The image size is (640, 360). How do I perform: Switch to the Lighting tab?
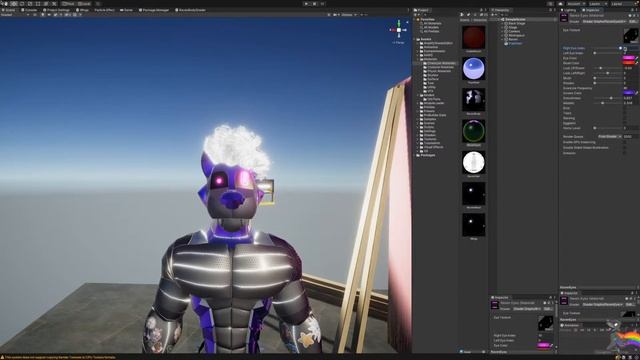569,10
